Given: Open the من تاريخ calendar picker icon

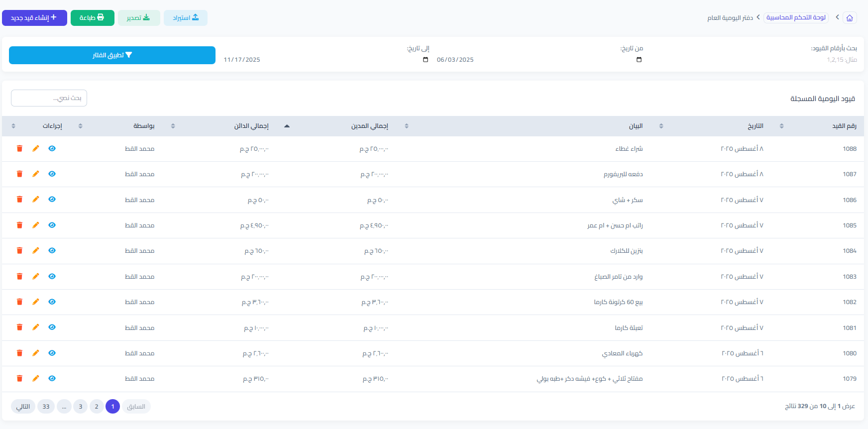Looking at the screenshot, I should [639, 60].
